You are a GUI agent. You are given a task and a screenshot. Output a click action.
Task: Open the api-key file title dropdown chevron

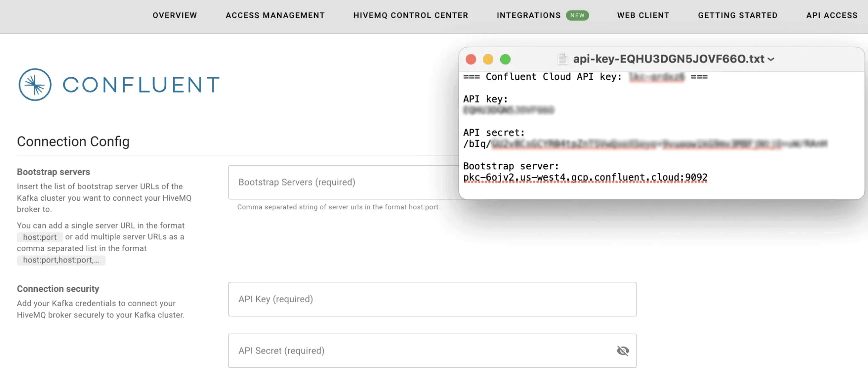pyautogui.click(x=771, y=60)
